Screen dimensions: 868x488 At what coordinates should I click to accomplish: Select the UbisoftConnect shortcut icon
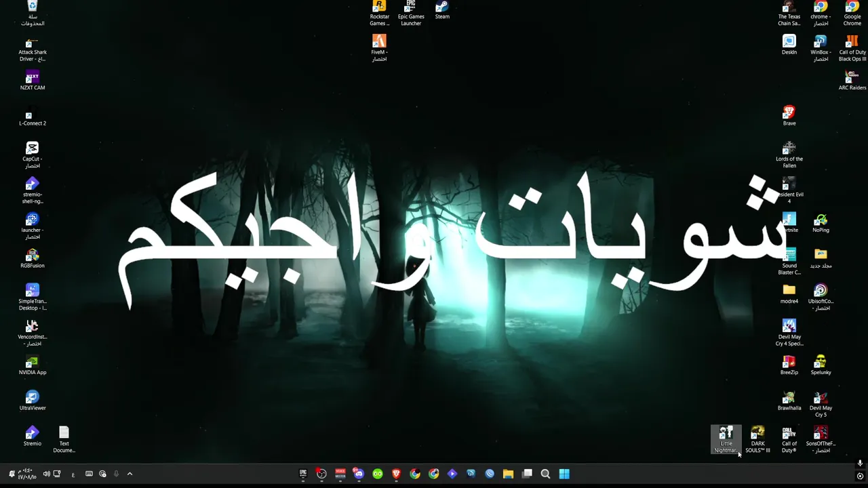click(821, 298)
